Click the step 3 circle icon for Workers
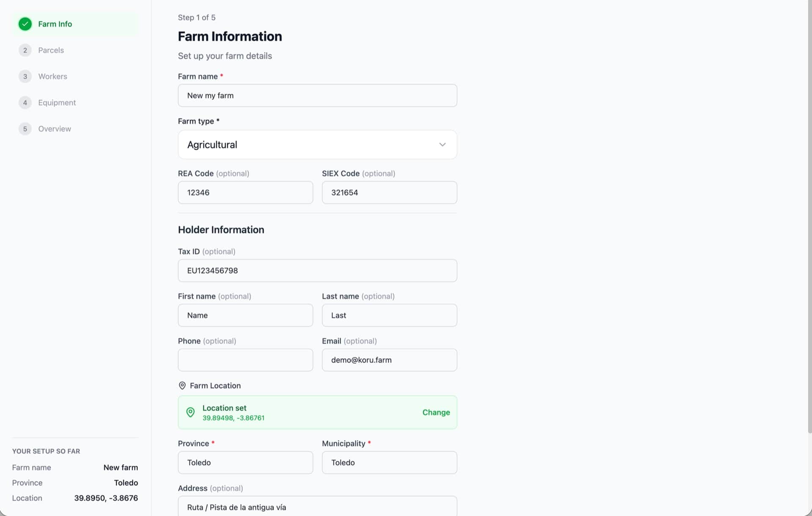The height and width of the screenshot is (516, 812). coord(25,77)
